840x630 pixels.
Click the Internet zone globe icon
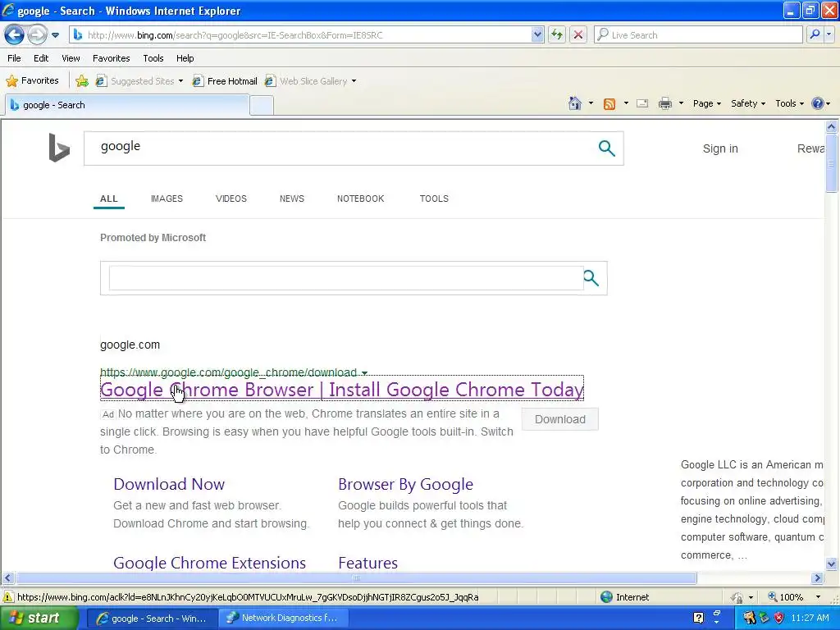[606, 597]
